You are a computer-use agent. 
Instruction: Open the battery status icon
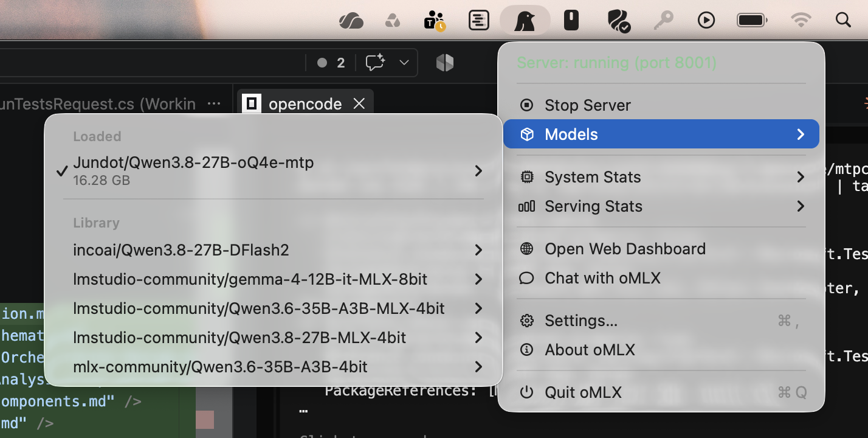[753, 21]
